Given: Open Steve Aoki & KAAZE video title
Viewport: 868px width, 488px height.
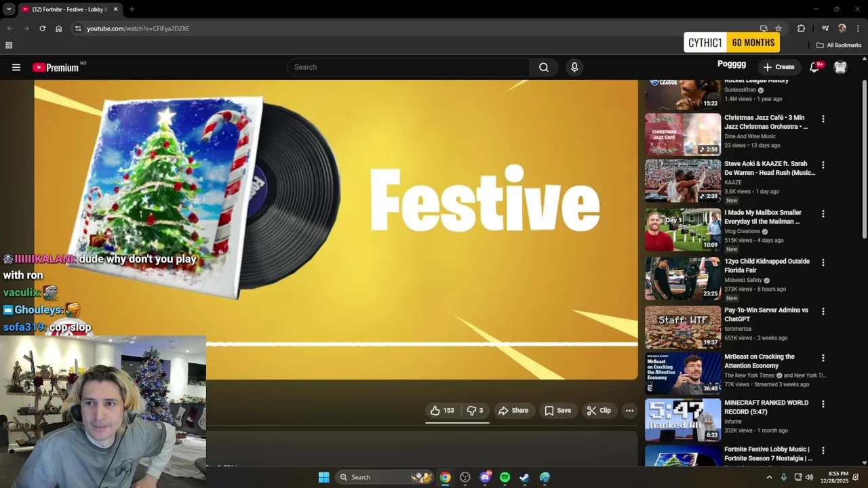Looking at the screenshot, I should tap(770, 168).
